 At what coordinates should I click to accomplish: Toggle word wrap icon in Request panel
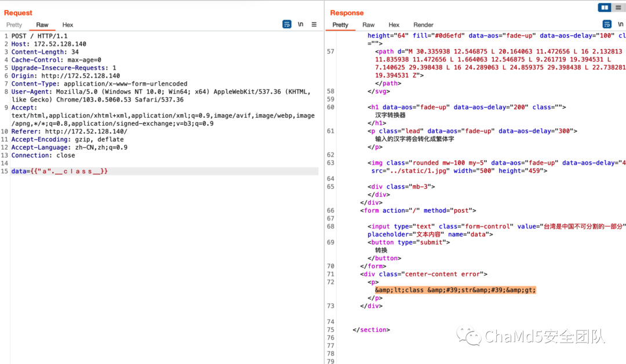pyautogui.click(x=287, y=24)
